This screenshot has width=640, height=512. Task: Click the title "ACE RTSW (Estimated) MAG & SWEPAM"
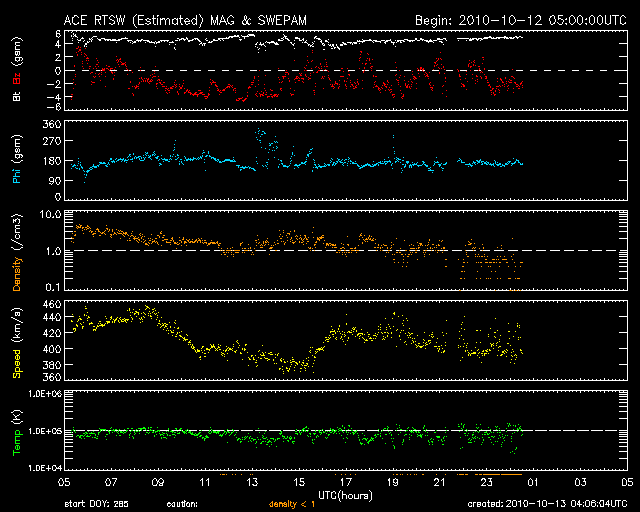pos(185,20)
